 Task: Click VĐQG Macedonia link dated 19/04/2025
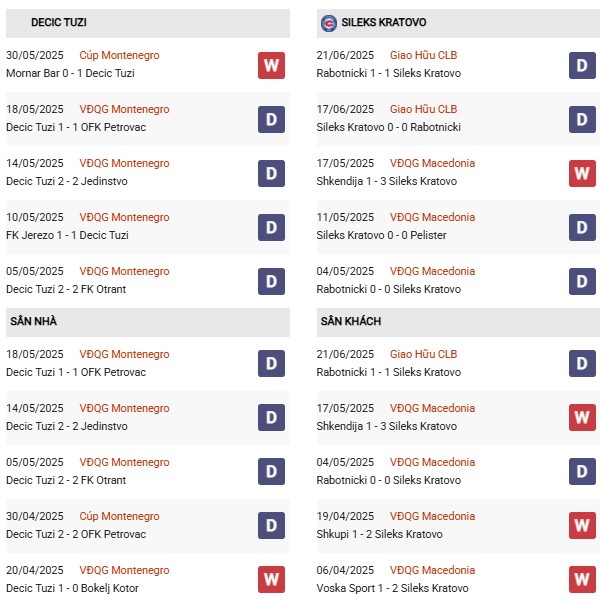click(433, 516)
